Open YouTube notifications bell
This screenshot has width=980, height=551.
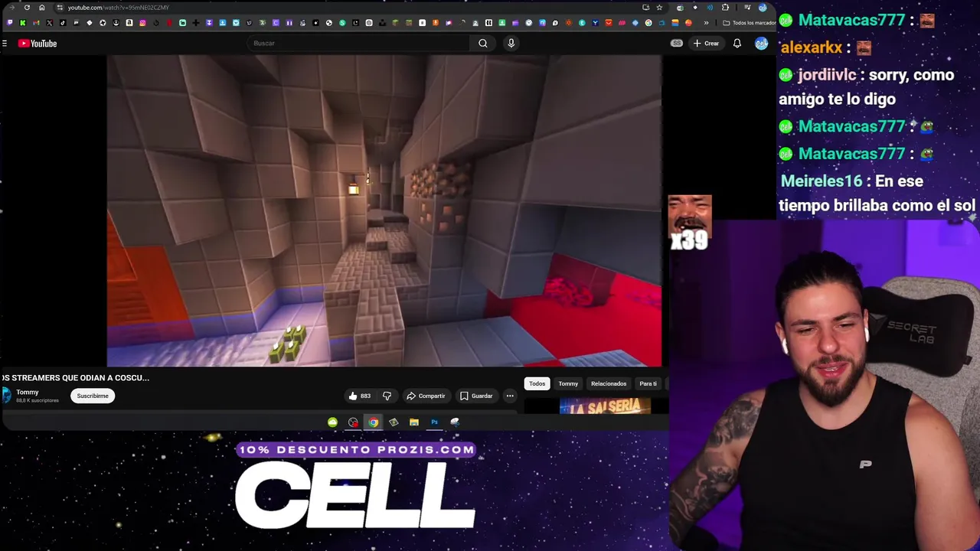pos(737,44)
